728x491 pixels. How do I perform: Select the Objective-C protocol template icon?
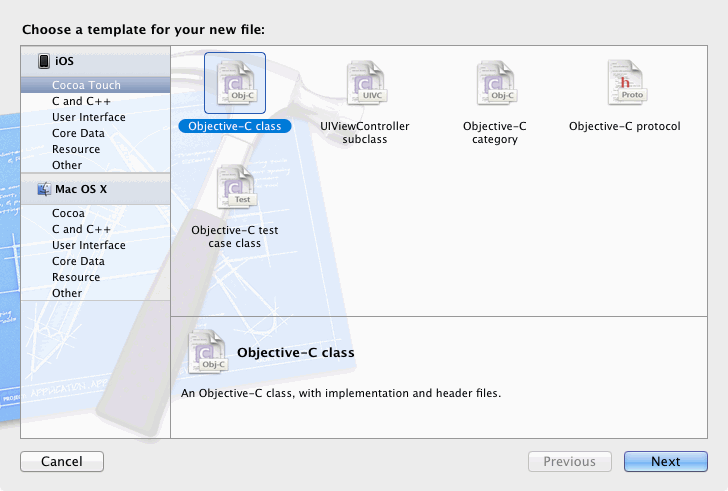click(x=625, y=83)
